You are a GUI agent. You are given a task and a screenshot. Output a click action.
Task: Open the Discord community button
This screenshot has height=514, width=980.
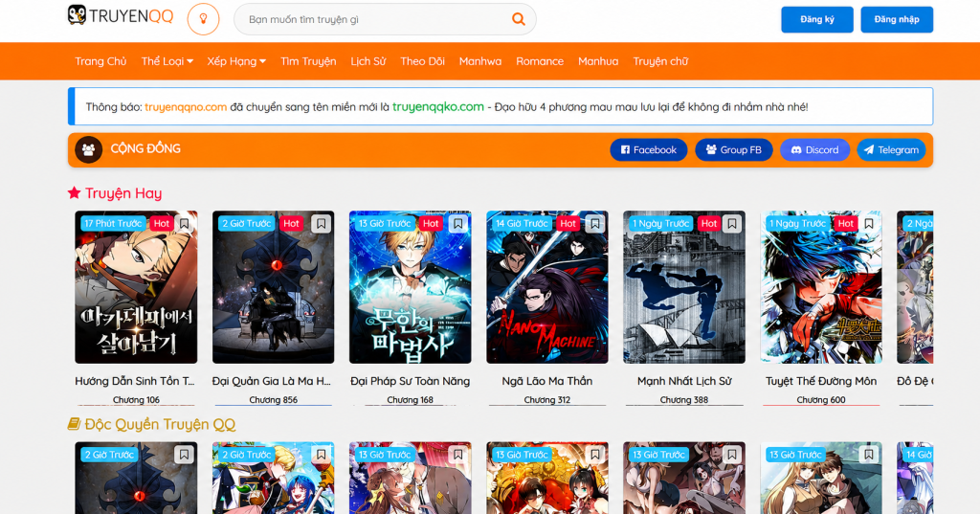click(x=814, y=150)
